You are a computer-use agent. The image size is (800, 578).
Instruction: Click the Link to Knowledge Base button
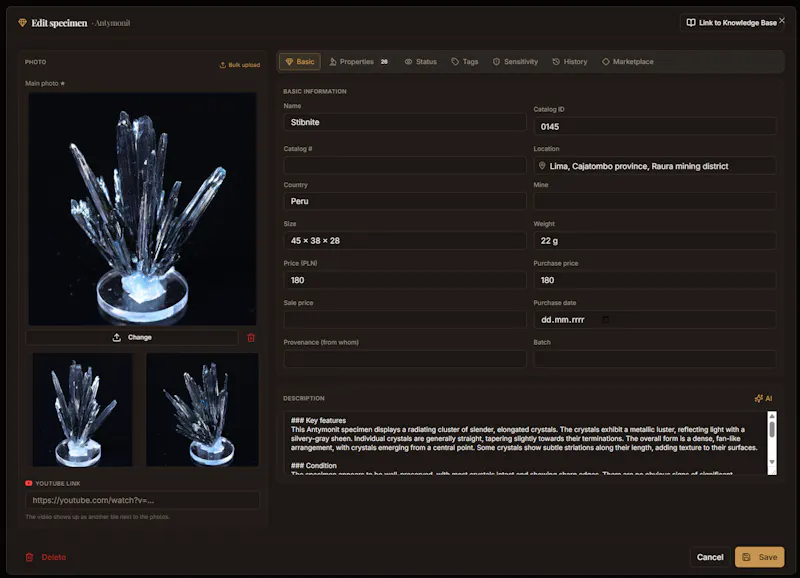pyautogui.click(x=732, y=22)
